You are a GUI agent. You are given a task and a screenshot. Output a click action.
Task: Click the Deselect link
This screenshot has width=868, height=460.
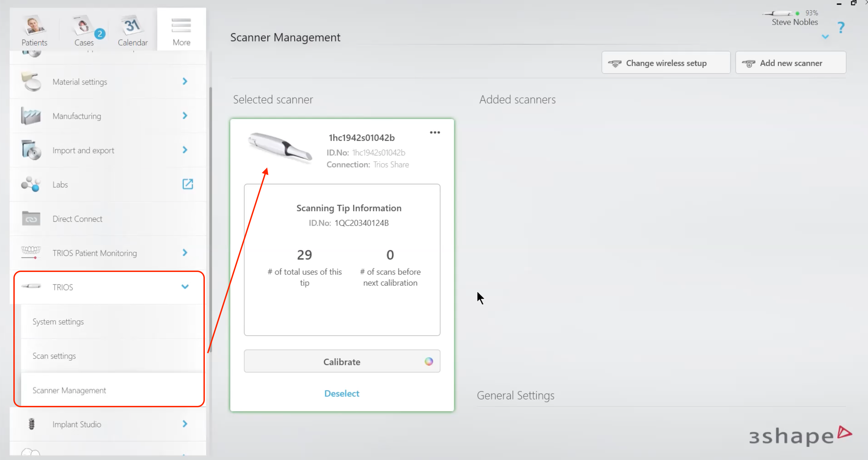pos(342,394)
